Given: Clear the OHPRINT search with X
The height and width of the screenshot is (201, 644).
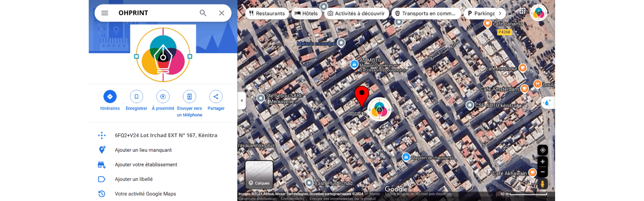Looking at the screenshot, I should tap(221, 13).
